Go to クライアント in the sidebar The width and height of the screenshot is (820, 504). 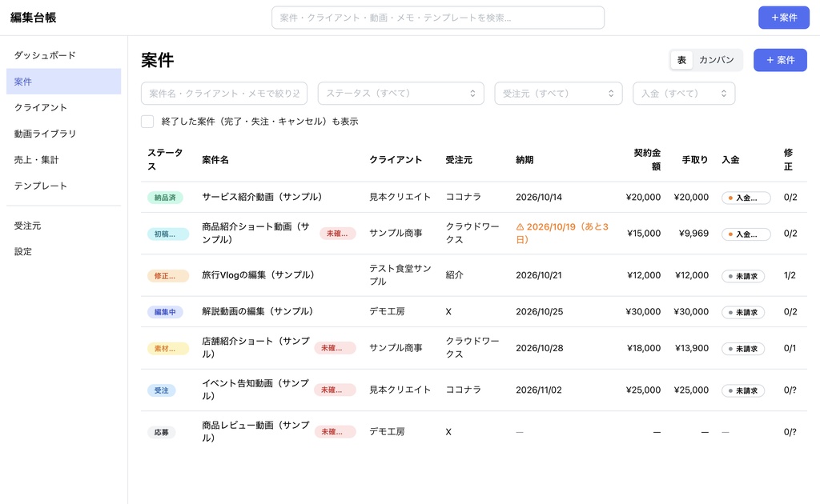pos(64,107)
